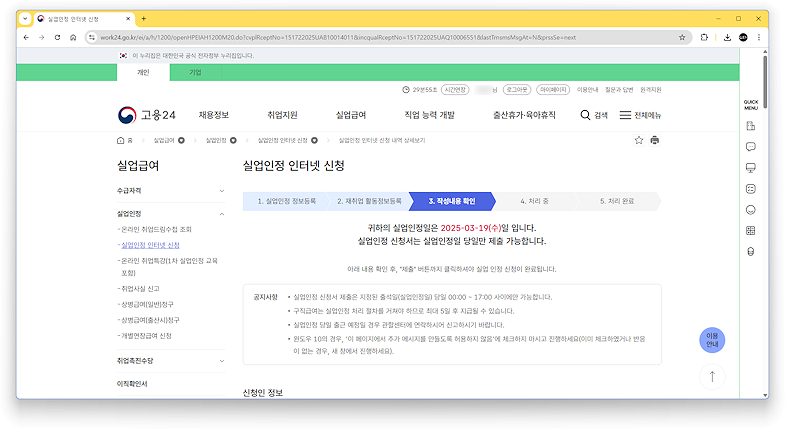Switch to the 개인 tab
The height and width of the screenshot is (429, 785).
[x=143, y=73]
